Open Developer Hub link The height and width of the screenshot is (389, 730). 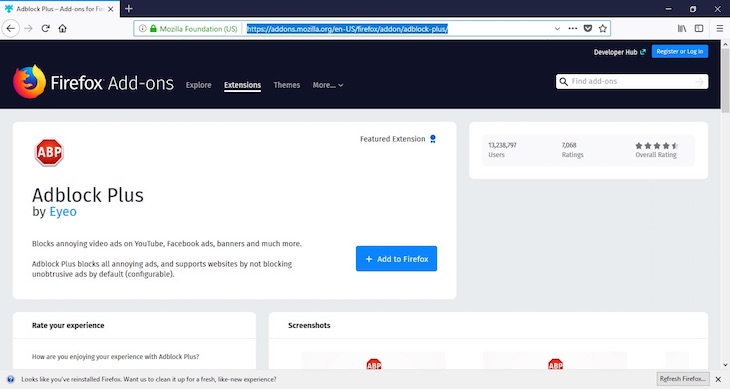pyautogui.click(x=619, y=52)
